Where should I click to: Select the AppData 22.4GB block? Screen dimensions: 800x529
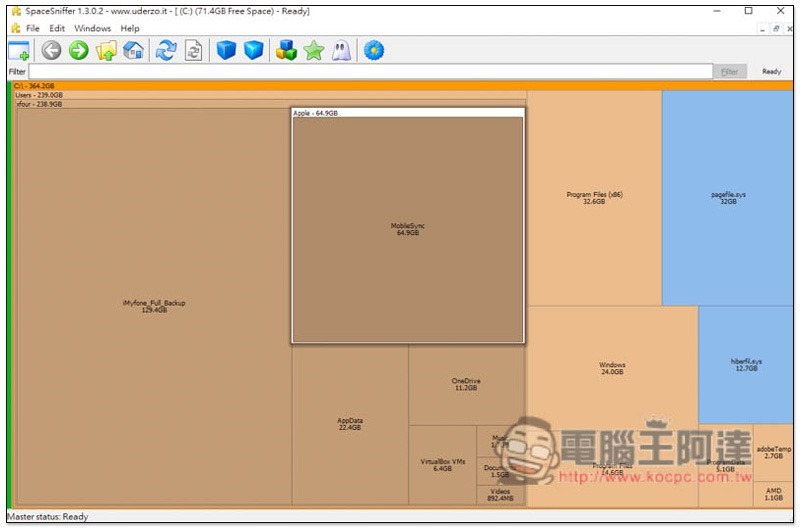(349, 424)
